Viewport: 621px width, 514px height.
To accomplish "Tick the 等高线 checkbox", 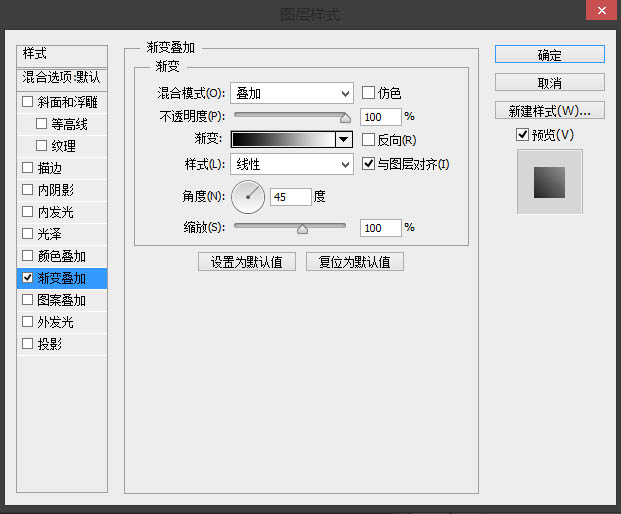I will [x=41, y=124].
